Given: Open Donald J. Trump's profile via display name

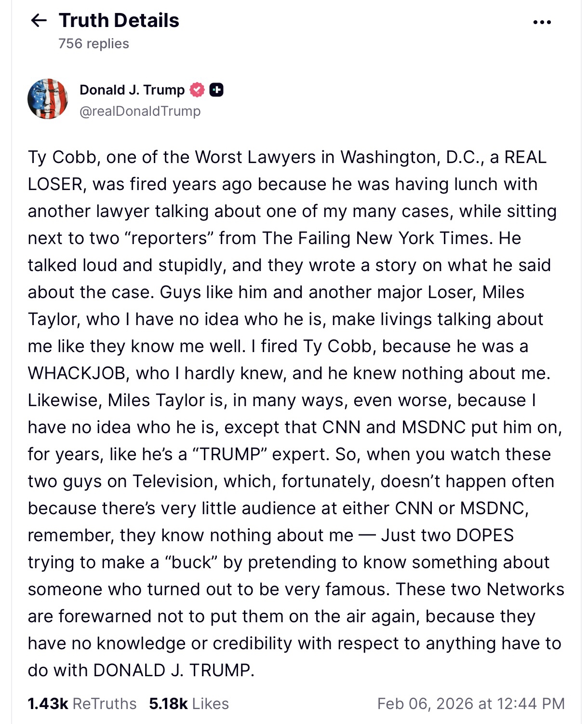Looking at the screenshot, I should 132,90.
